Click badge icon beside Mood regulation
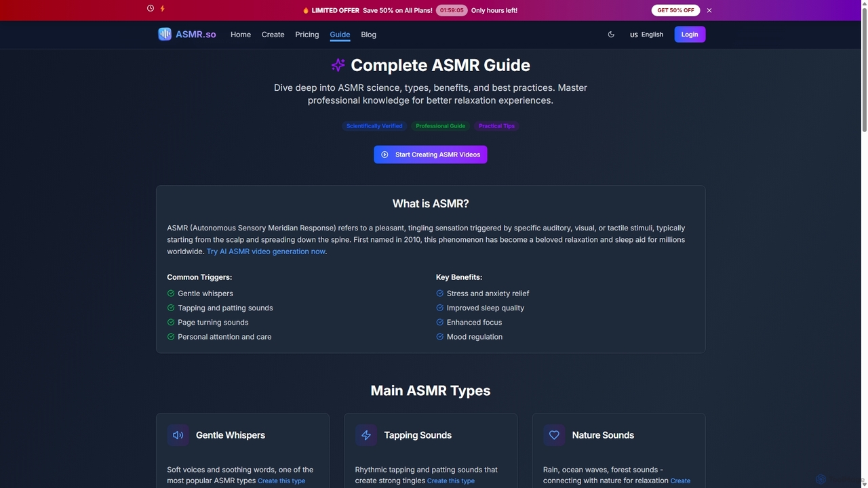Viewport: 868px width, 488px height. (440, 337)
